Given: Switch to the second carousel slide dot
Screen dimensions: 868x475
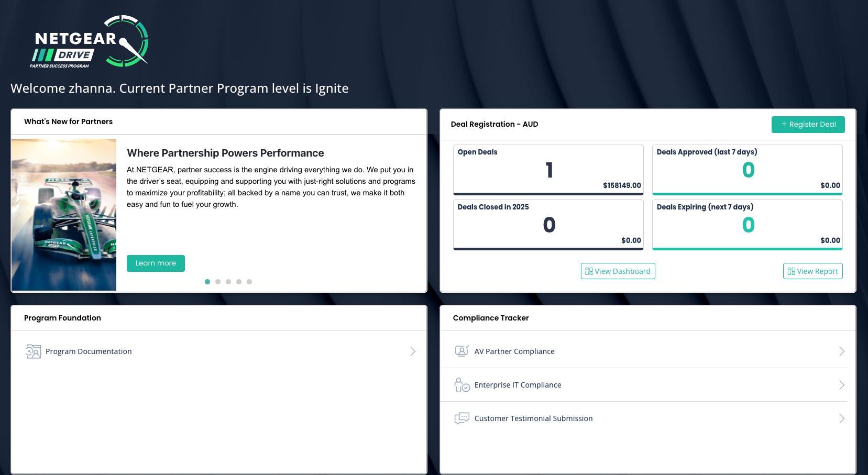Looking at the screenshot, I should pos(218,282).
